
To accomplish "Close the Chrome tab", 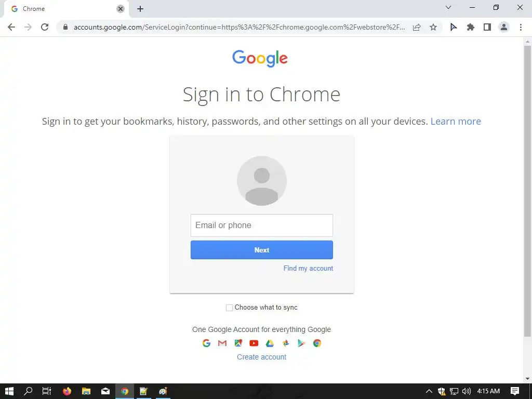I will [121, 9].
